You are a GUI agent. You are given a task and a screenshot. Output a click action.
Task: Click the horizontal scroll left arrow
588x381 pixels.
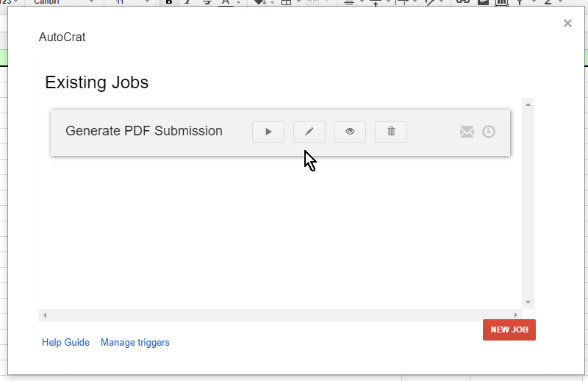pyautogui.click(x=45, y=315)
